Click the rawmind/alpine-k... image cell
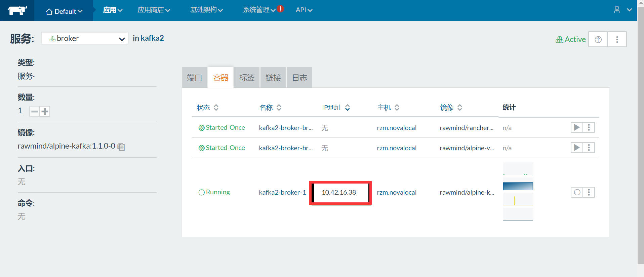Viewport: 644px width, 277px height. click(467, 192)
